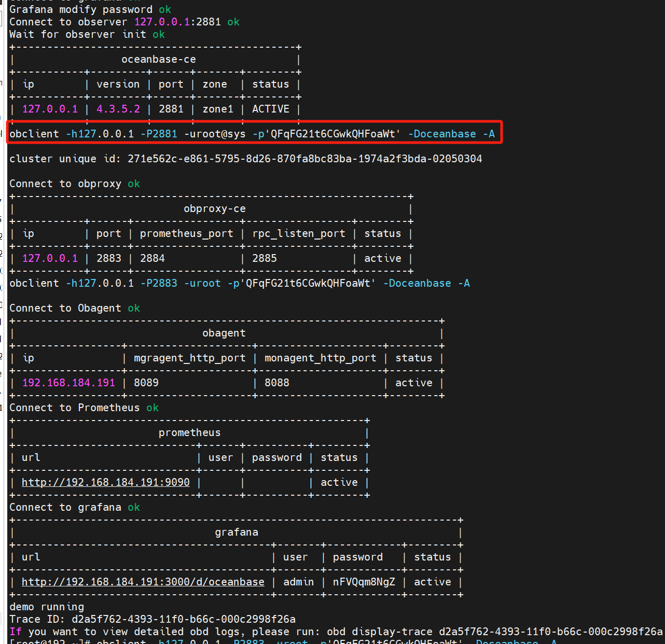Click the mgragent_http_port column header
This screenshot has width=665, height=644.
click(190, 358)
